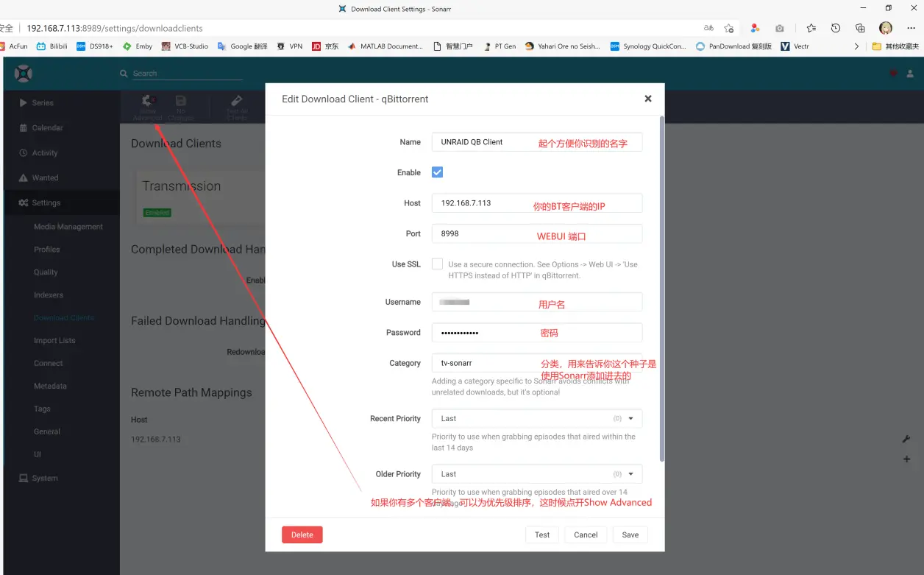Open Metadata settings page
The width and height of the screenshot is (924, 575).
click(50, 387)
